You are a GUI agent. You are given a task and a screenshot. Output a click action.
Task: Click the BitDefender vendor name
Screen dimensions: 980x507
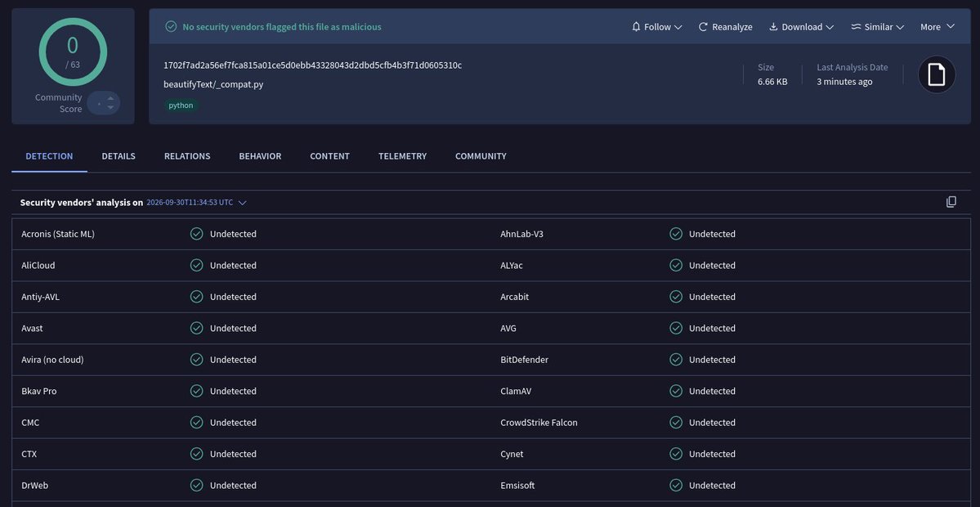coord(525,360)
